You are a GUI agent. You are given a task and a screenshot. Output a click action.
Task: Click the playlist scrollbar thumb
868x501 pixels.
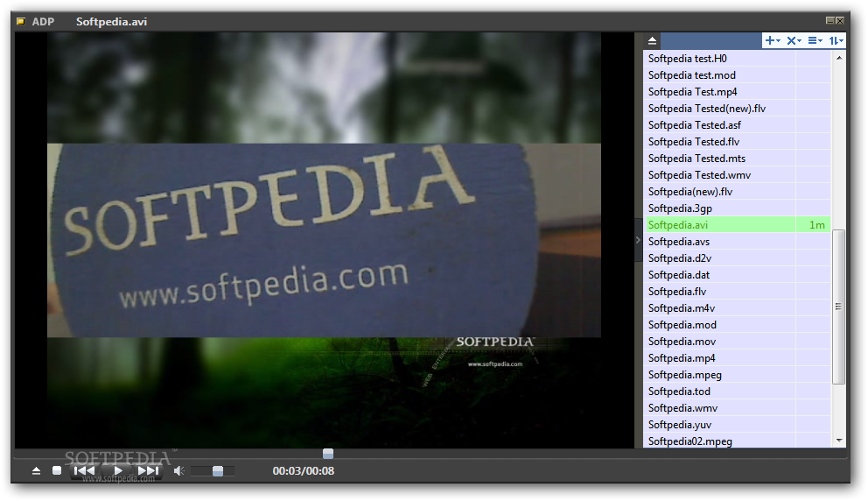(838, 307)
